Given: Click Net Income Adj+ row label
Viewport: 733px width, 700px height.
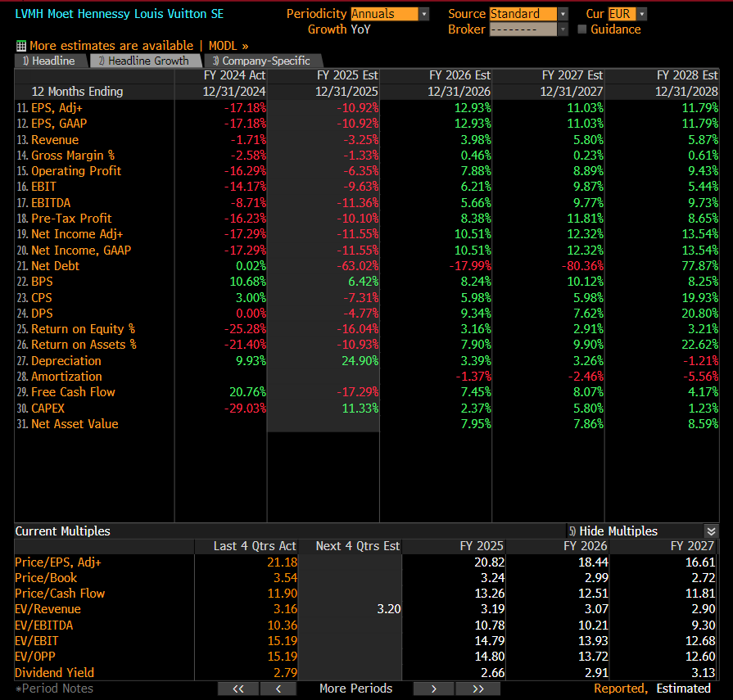Looking at the screenshot, I should [x=77, y=234].
